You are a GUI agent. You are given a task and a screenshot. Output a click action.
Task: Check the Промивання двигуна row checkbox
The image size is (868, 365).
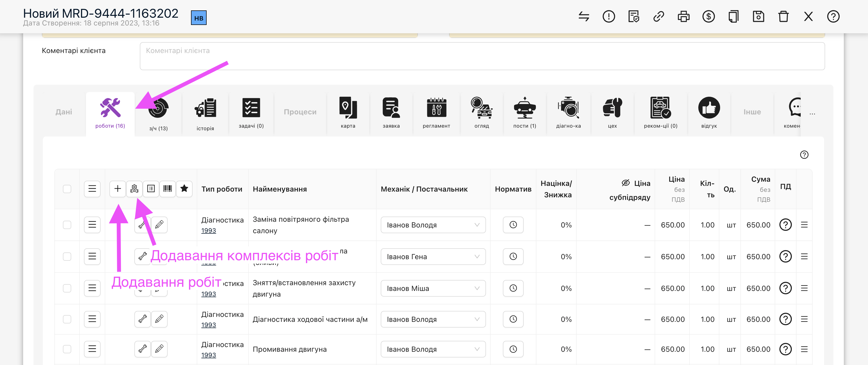[67, 349]
